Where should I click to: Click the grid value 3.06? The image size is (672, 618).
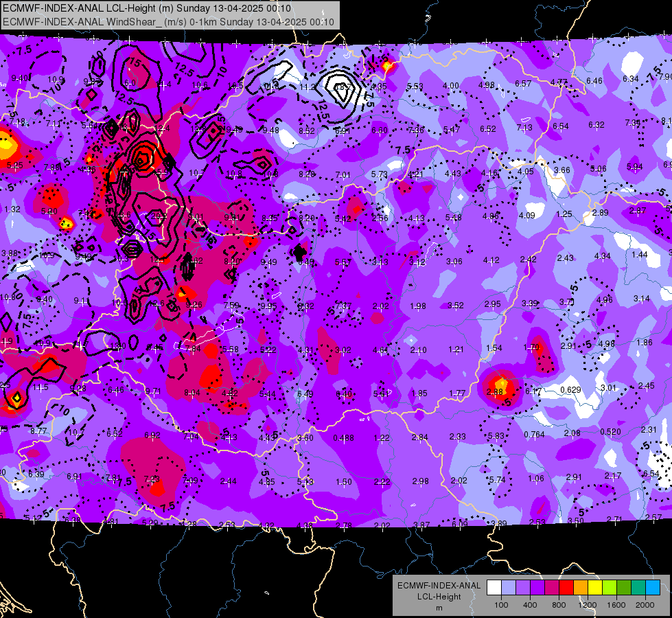454,261
